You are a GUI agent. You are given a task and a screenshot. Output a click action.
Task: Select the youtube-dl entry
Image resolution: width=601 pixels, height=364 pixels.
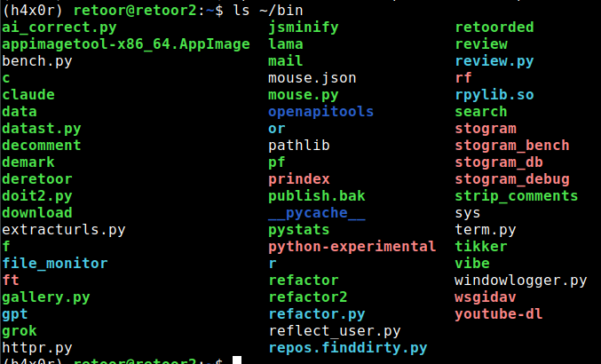click(499, 313)
